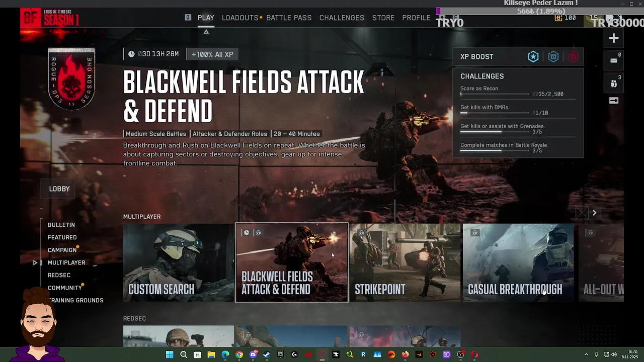Go to the CHALLENGES tab
This screenshot has width=644, height=362.
point(342,18)
